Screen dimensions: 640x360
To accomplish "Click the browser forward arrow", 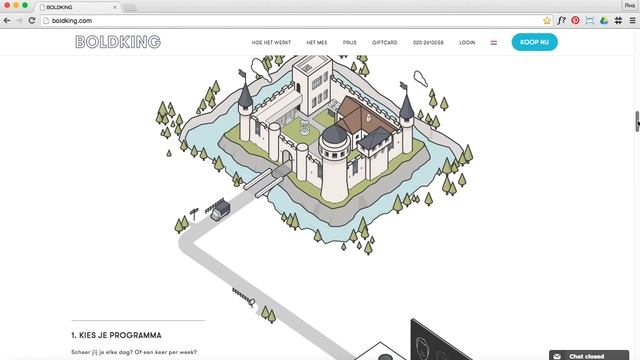I will [19, 20].
